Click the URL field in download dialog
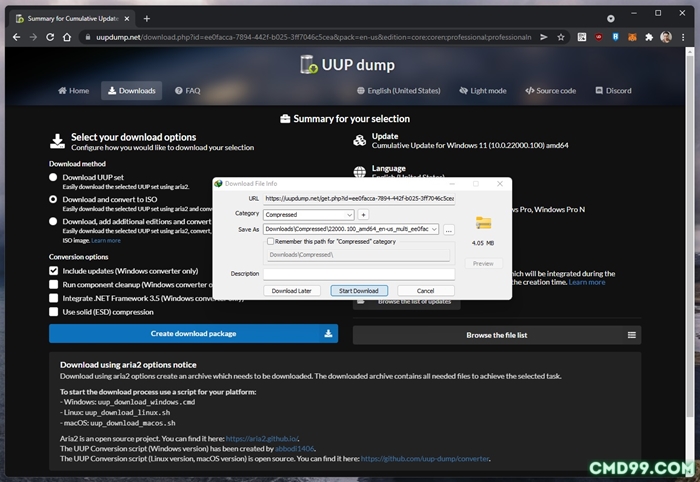The height and width of the screenshot is (482, 700). coord(359,198)
